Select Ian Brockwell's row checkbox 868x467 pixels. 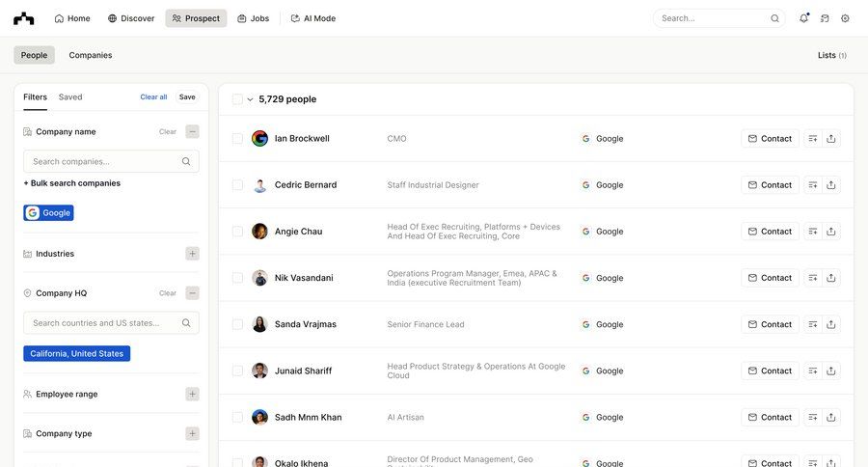(x=237, y=139)
